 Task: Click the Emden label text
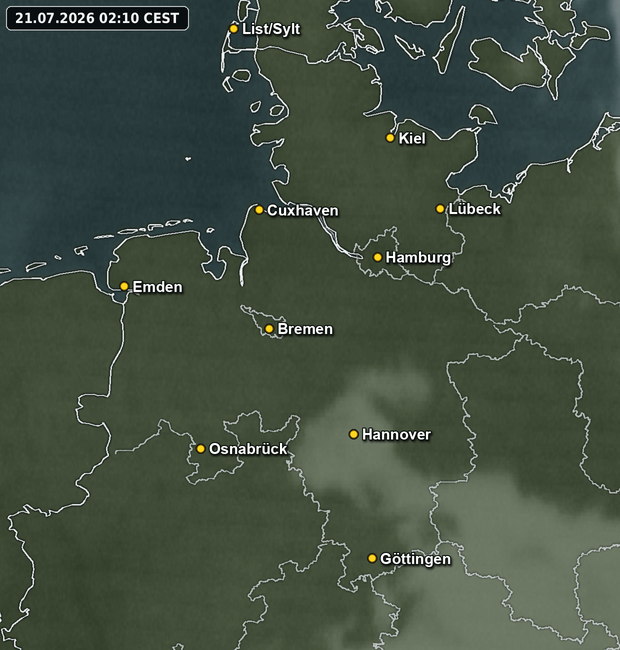pyautogui.click(x=157, y=287)
